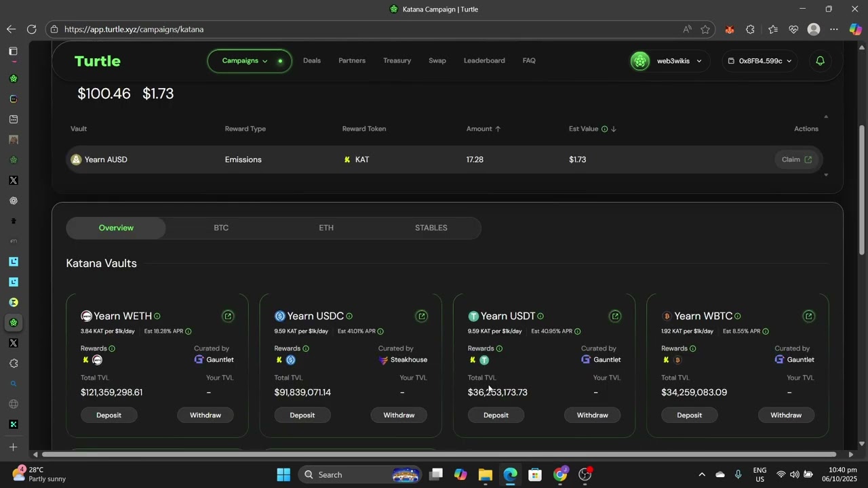Deposit into Yearn USDC vault
868x488 pixels.
click(302, 415)
